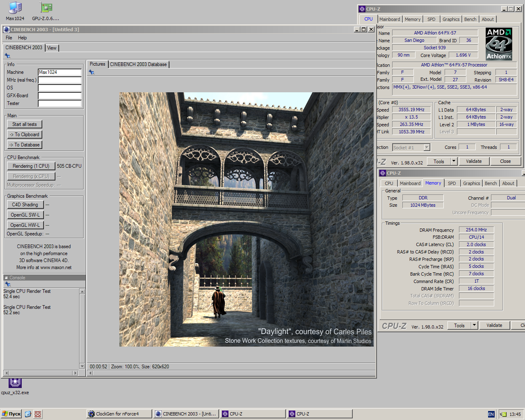Click the EN language indicator in the tray
Image resolution: width=525 pixels, height=420 pixels.
[x=491, y=414]
